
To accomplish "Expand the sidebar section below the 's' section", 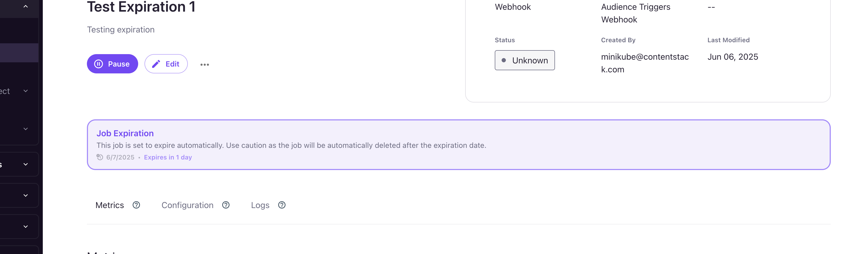I will tap(26, 195).
